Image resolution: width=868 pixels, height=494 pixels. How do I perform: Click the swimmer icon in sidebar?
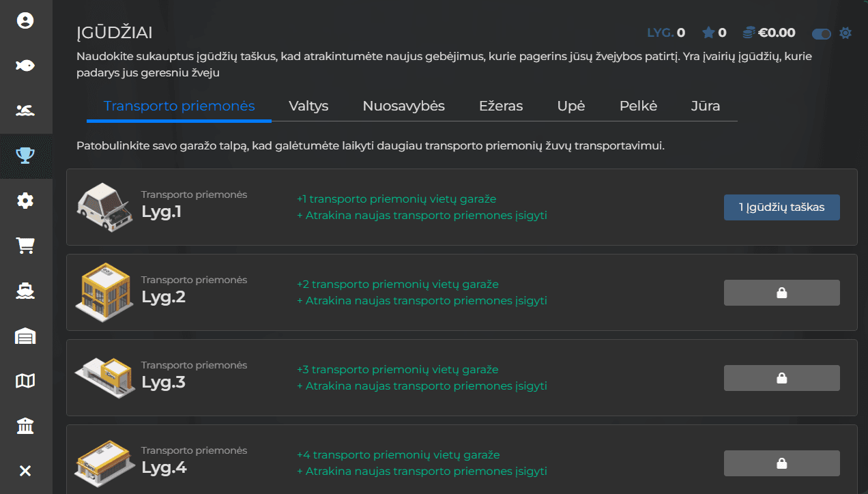tap(25, 111)
